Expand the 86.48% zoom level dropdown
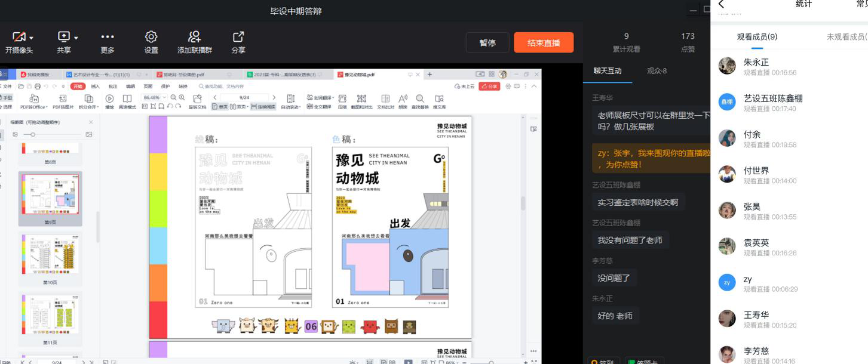The height and width of the screenshot is (364, 868). point(165,97)
